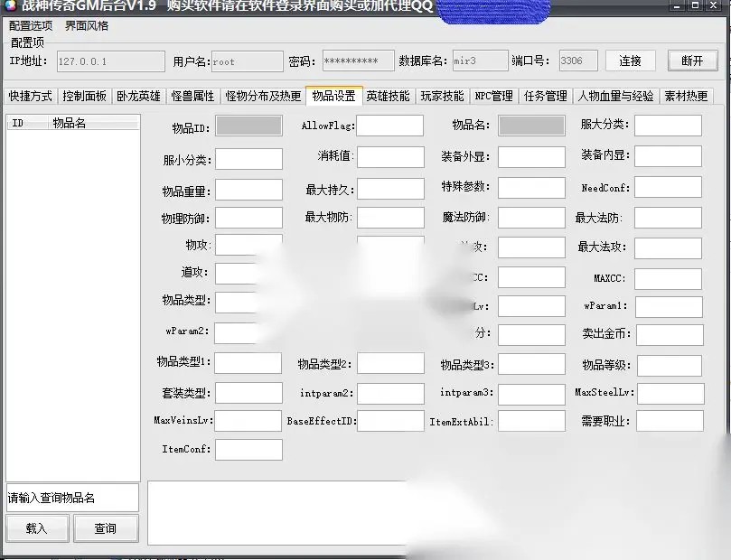This screenshot has width=731, height=560.
Task: Click the BaseEffectID input field
Action: [390, 421]
